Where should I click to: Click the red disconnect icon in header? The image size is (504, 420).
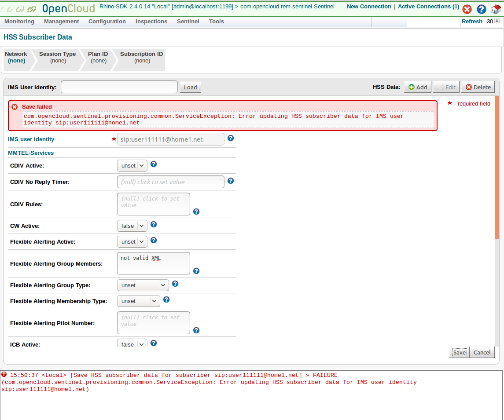pyautogui.click(x=467, y=9)
